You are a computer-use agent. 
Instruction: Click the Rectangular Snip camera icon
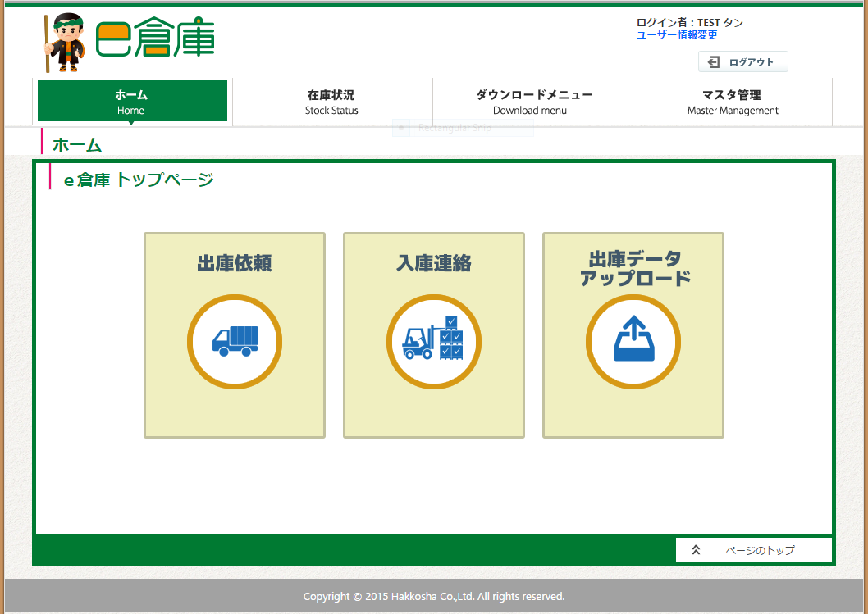400,127
